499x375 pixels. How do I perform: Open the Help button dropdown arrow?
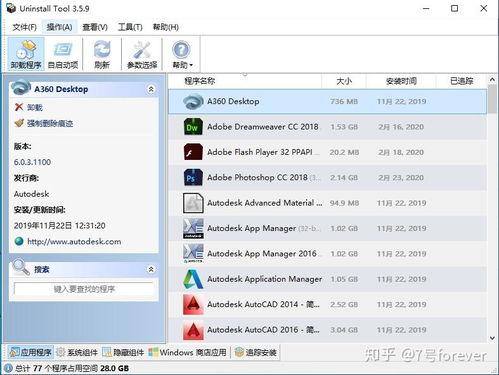191,65
